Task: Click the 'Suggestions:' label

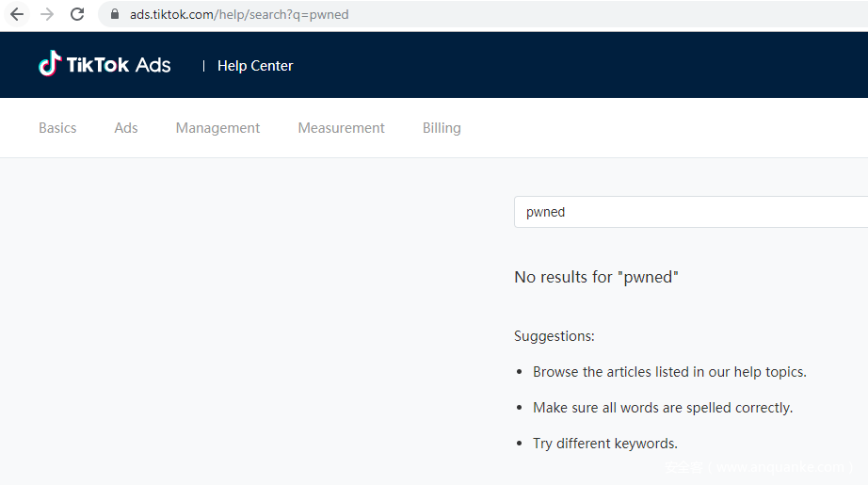Action: pos(555,336)
